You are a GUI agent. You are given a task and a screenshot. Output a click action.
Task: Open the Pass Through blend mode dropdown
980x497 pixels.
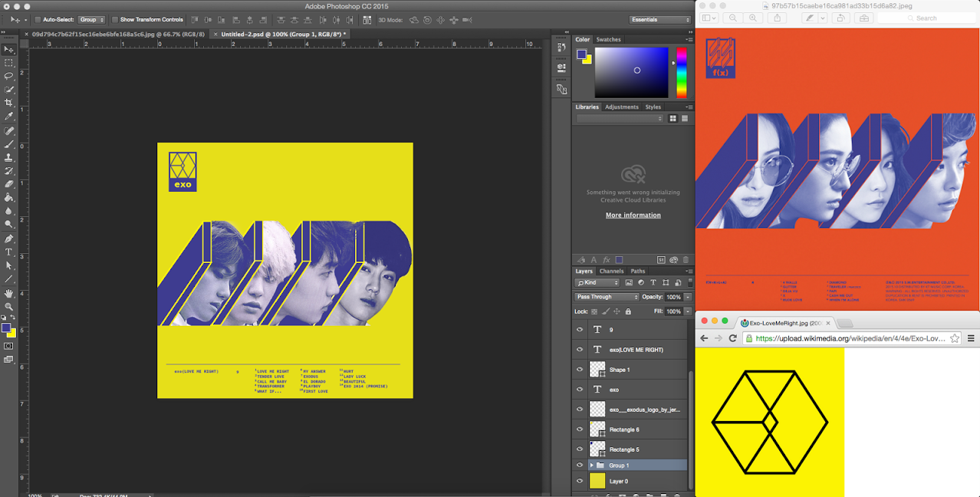(607, 297)
